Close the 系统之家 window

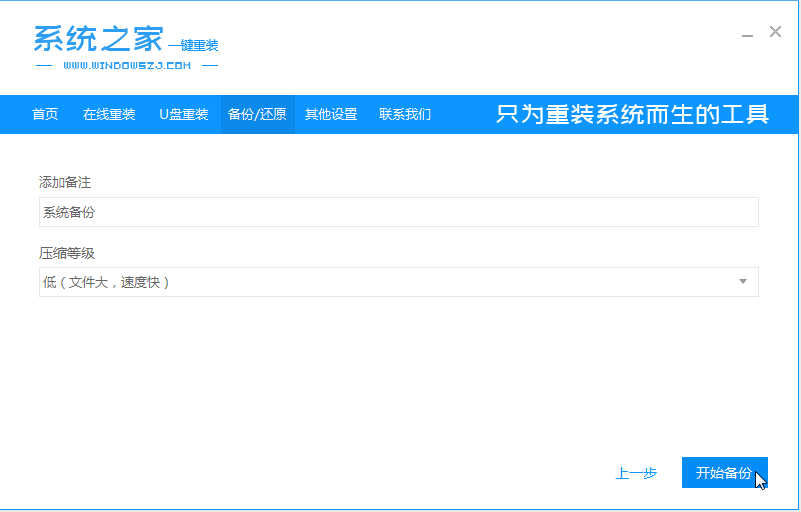(775, 32)
